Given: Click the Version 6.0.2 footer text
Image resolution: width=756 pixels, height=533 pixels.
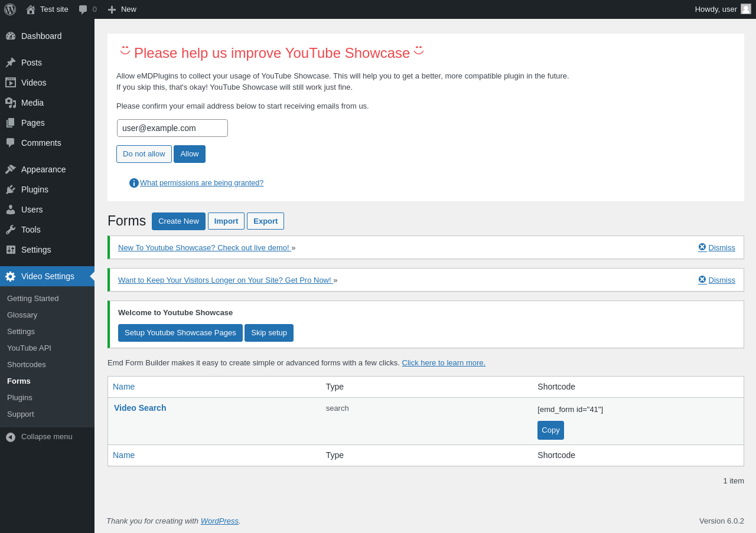Looking at the screenshot, I should pyautogui.click(x=722, y=521).
